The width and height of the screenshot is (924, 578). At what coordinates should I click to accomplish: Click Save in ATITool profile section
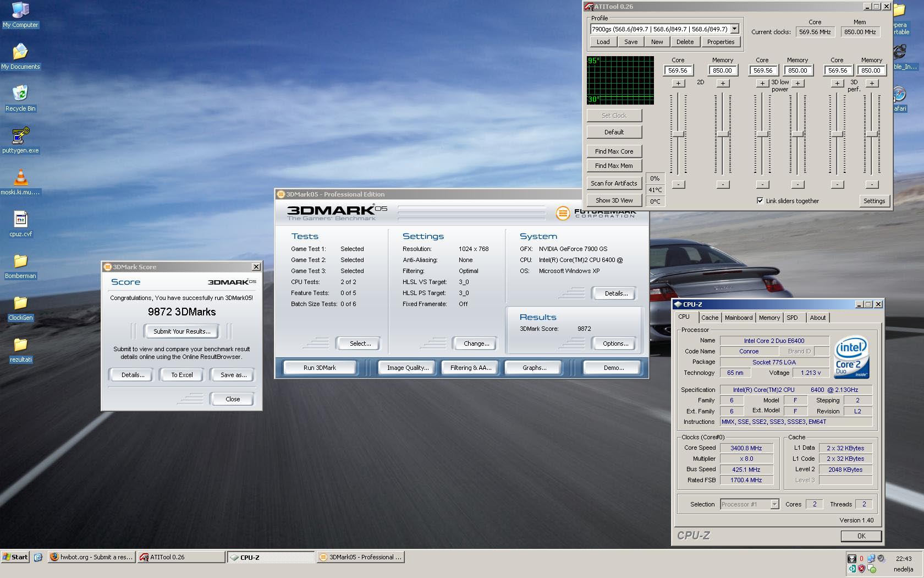(x=631, y=42)
